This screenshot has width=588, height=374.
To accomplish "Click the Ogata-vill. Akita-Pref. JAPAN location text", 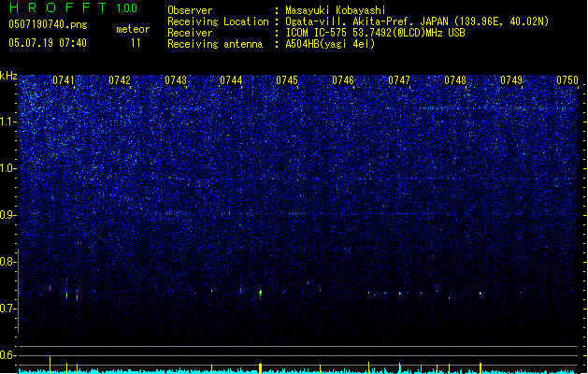I will pyautogui.click(x=417, y=22).
